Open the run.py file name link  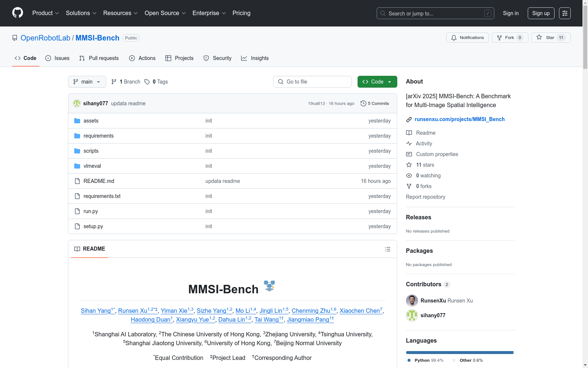pyautogui.click(x=91, y=211)
